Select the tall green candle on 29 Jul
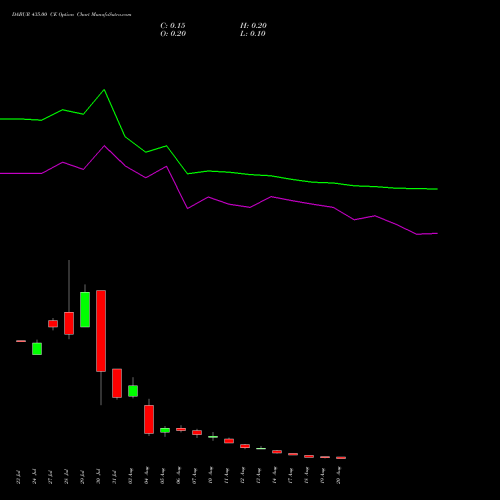500x500 pixels. pos(85,309)
